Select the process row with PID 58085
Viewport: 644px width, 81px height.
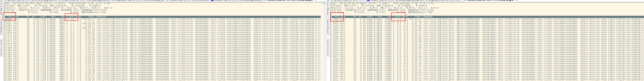click(x=162, y=19)
